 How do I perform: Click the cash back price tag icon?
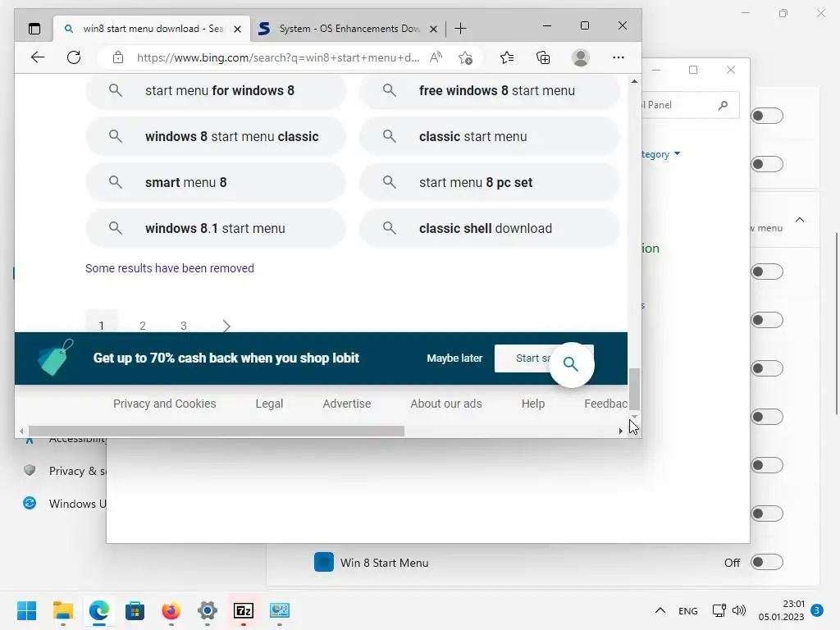tap(55, 358)
